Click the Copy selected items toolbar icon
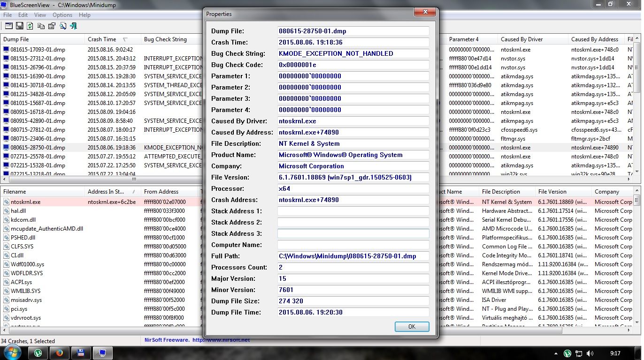This screenshot has width=644, height=360. coord(41,26)
